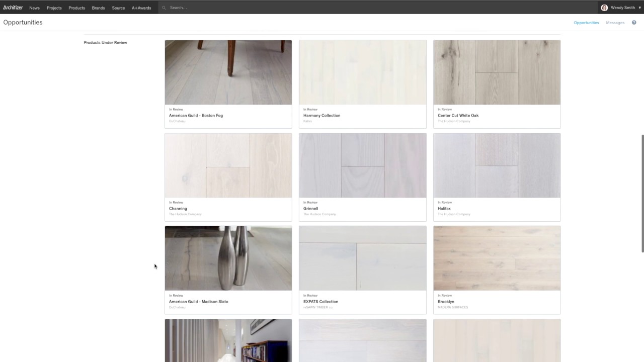
Task: Click the Center Cut White Oak title
Action: coord(458,116)
